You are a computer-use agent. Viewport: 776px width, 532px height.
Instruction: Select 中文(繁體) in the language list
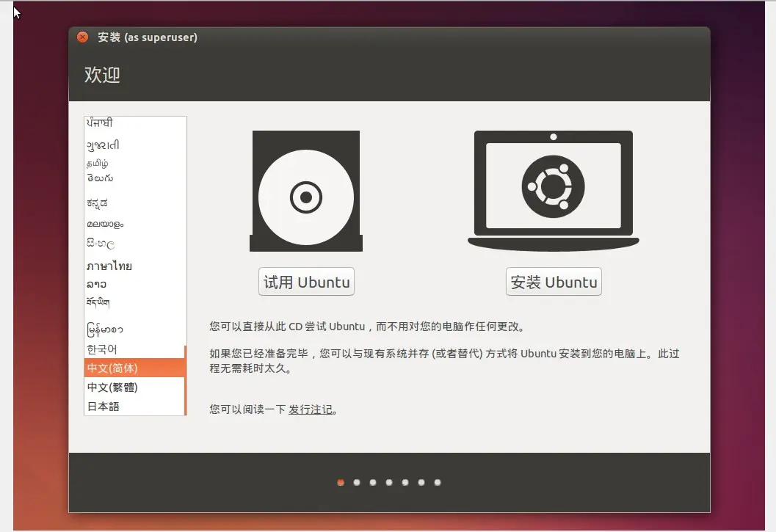click(x=134, y=387)
